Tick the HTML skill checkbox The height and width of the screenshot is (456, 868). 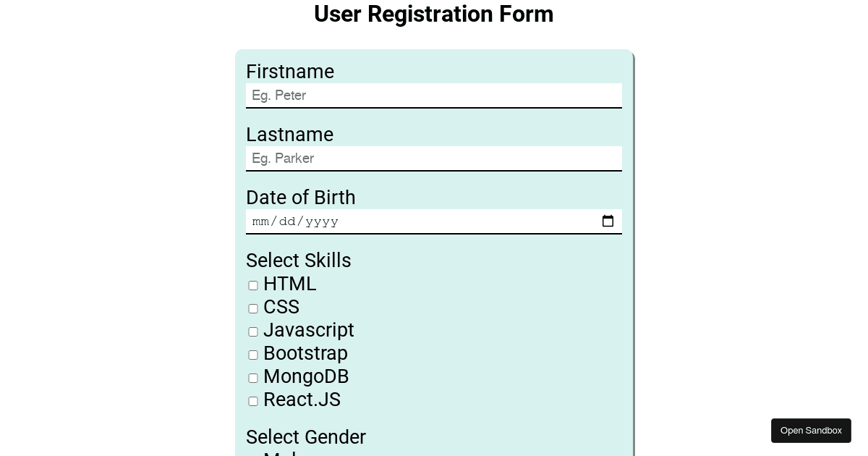tap(253, 286)
